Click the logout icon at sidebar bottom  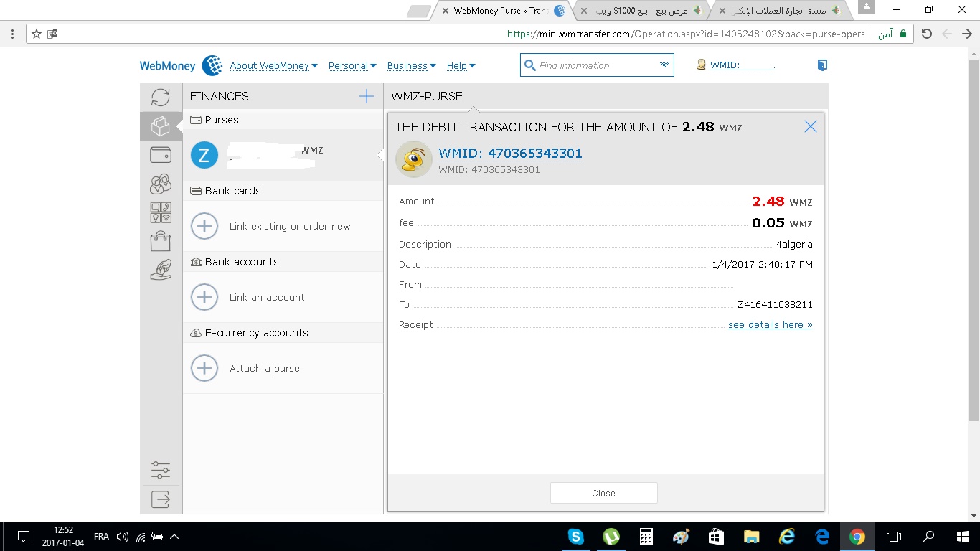(x=161, y=499)
